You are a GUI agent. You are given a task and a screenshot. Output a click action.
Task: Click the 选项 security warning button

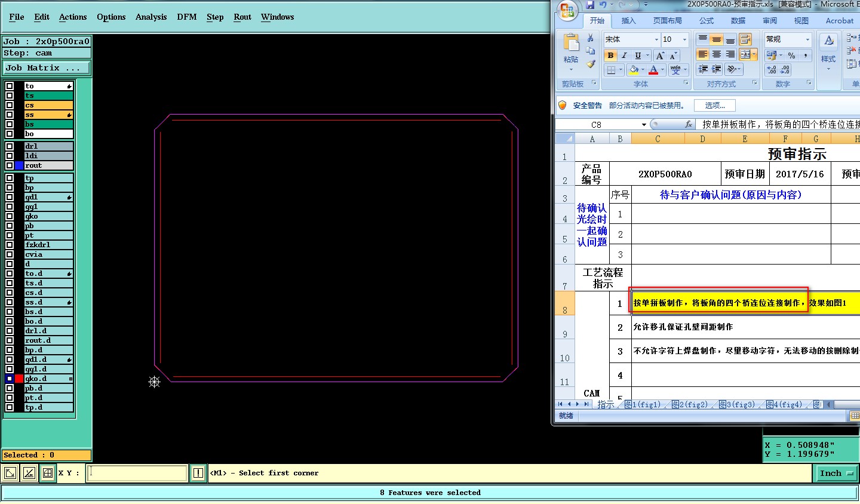(x=715, y=105)
